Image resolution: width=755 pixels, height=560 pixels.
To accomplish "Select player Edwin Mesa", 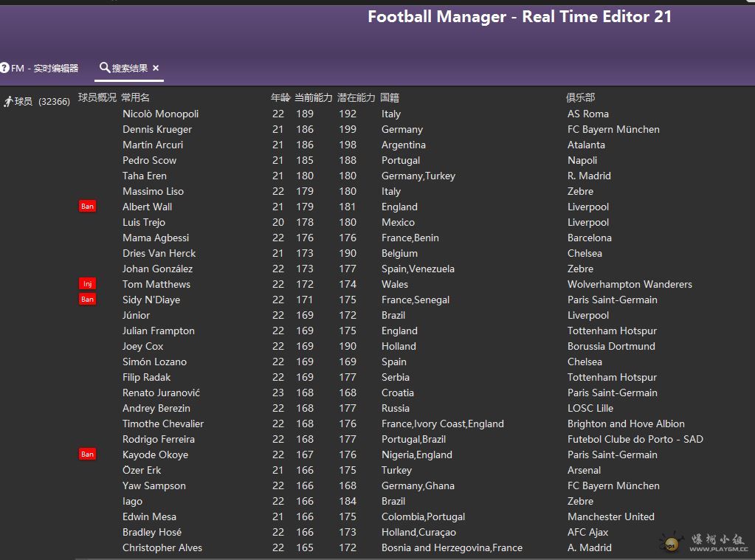I will click(149, 516).
